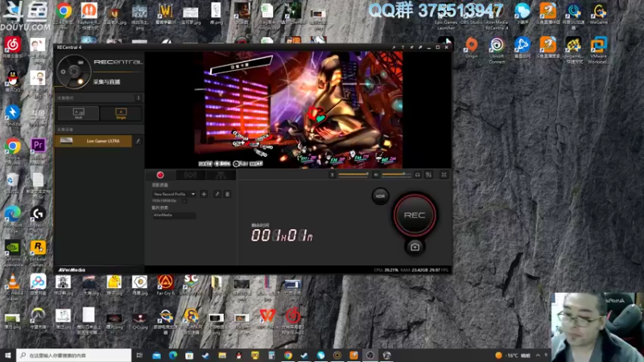Toggle headphone monitoring icon

tap(417, 175)
